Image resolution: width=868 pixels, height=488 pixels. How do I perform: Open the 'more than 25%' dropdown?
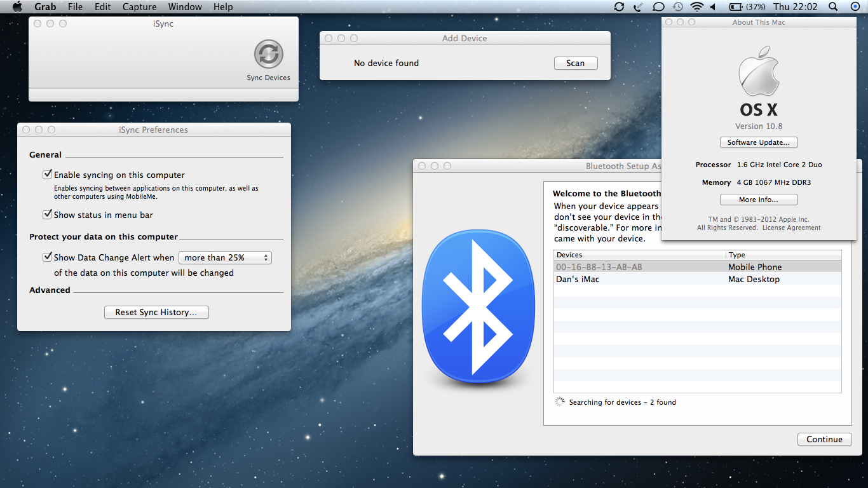[226, 257]
